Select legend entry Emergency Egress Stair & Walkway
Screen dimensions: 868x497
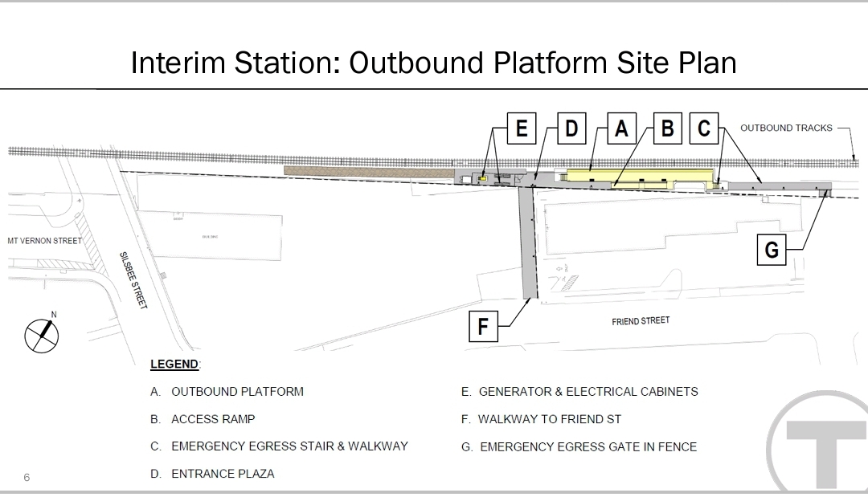click(279, 446)
